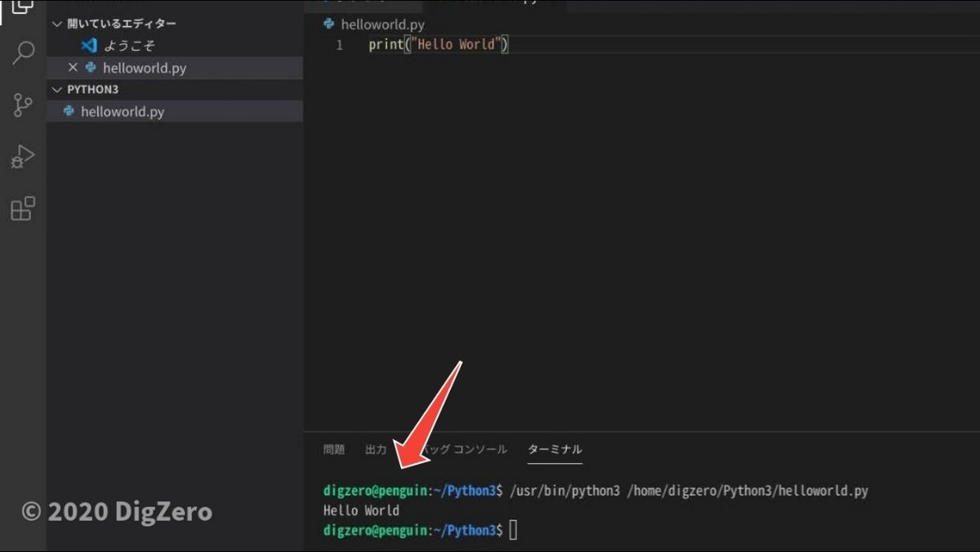980x552 pixels.
Task: Close helloworld.py in open editors list
Action: pos(72,68)
